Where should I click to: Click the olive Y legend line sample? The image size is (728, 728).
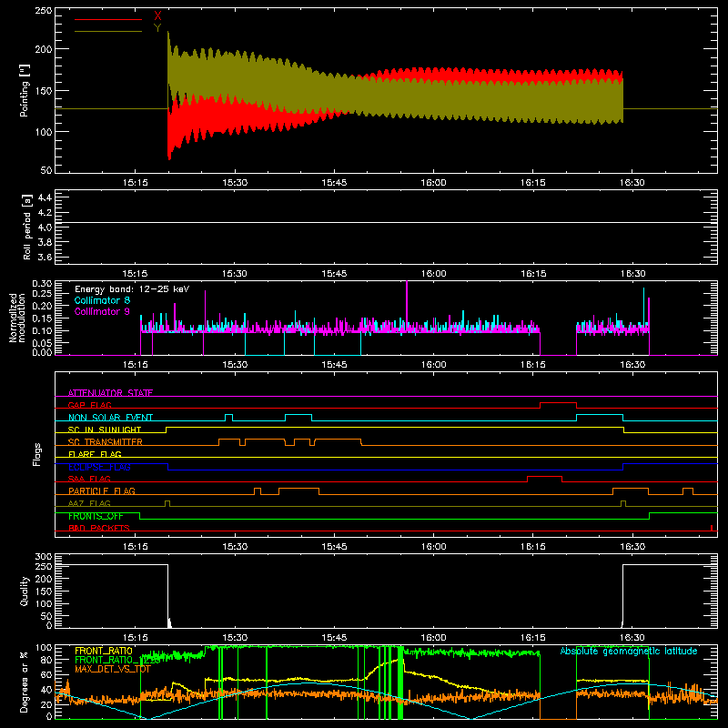coord(108,31)
